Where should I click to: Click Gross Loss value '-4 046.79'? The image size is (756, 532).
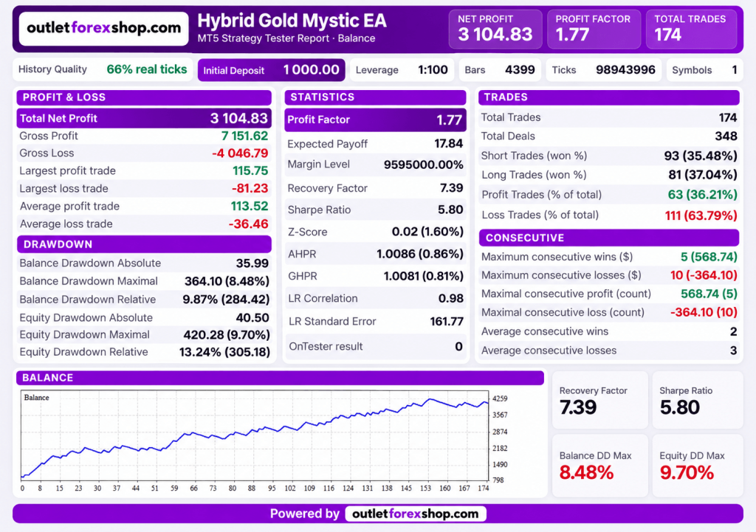tap(240, 153)
